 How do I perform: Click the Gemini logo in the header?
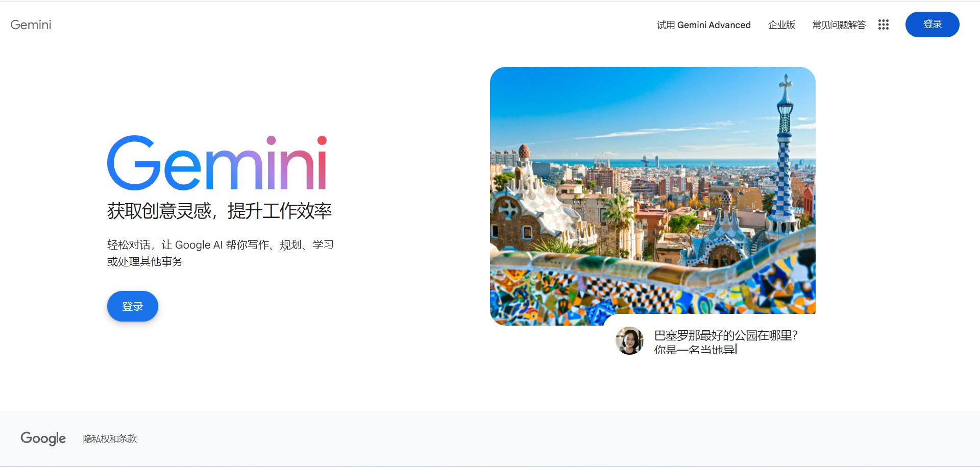click(x=31, y=24)
